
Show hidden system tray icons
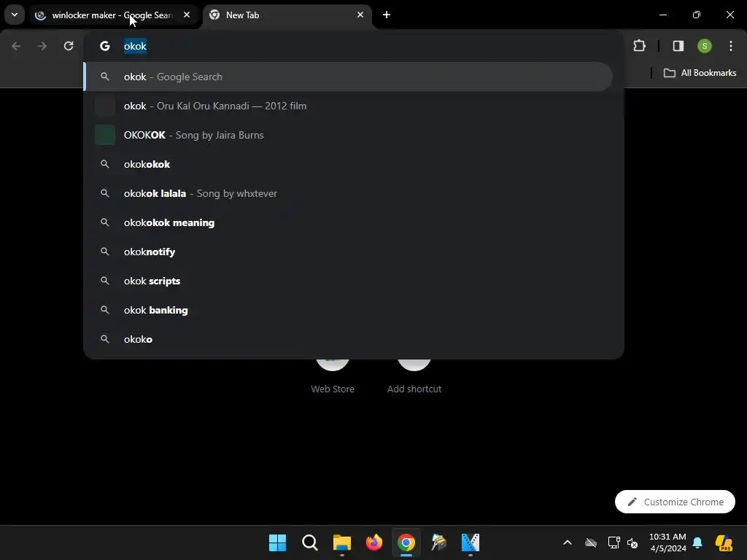[568, 542]
